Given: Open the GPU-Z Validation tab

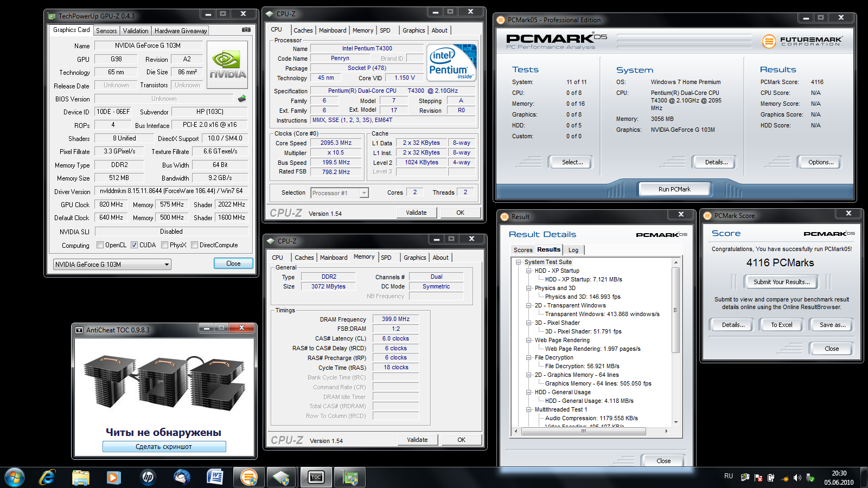Looking at the screenshot, I should point(136,31).
